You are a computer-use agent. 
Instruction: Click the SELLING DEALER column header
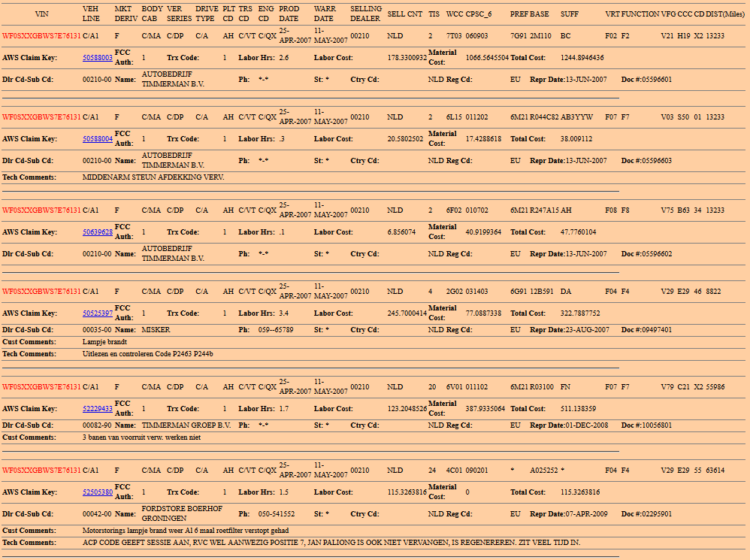coord(365,14)
